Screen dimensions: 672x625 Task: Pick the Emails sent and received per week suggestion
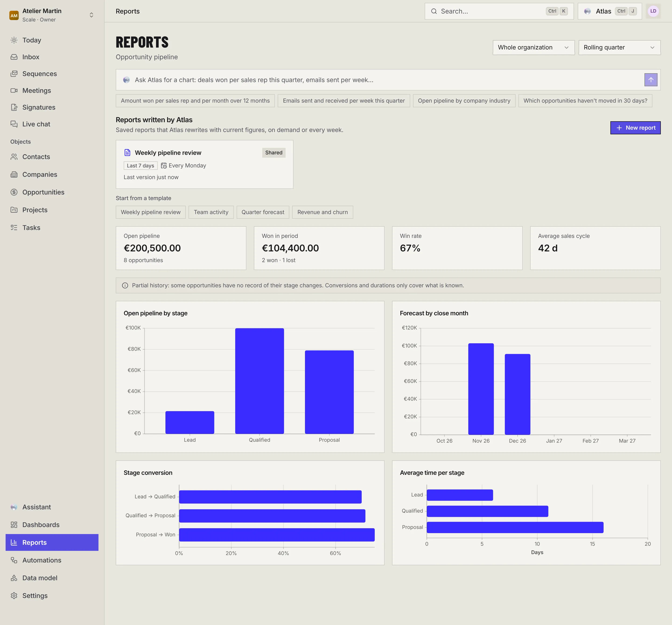[x=343, y=101]
